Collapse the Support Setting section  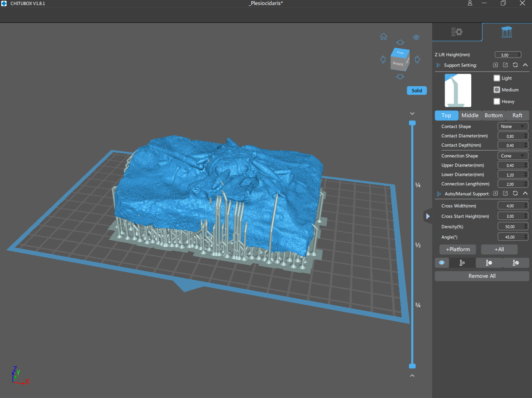[525, 65]
